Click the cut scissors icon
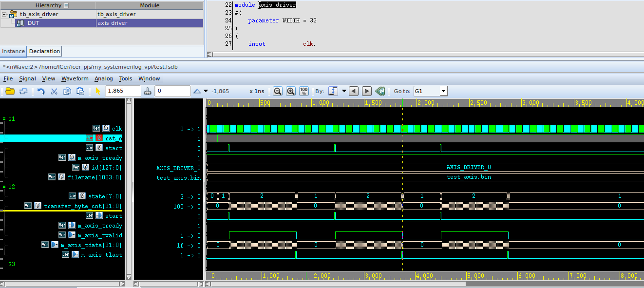Viewport: 644px width, 288px height. point(54,91)
